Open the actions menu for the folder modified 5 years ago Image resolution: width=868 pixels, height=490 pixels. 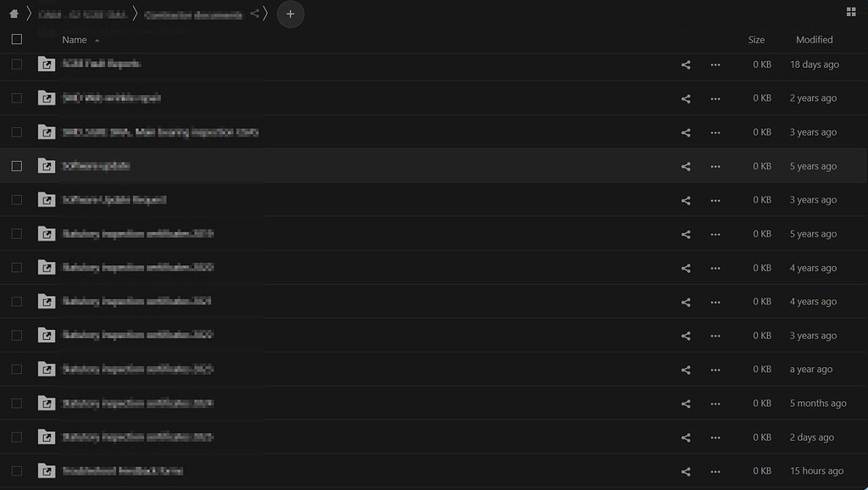[x=715, y=166]
